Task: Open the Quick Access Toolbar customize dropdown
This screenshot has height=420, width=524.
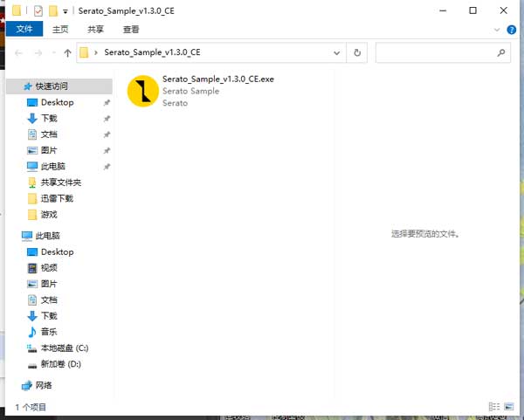Action: click(65, 11)
